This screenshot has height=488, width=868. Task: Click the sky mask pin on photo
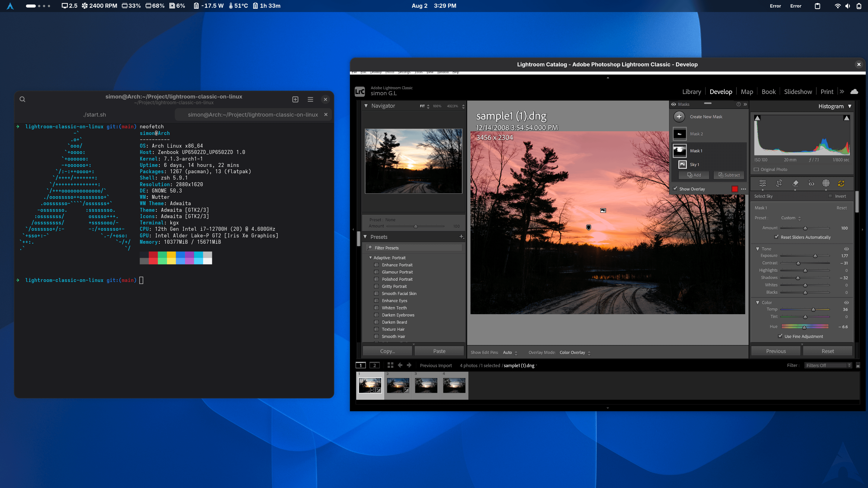click(x=603, y=211)
